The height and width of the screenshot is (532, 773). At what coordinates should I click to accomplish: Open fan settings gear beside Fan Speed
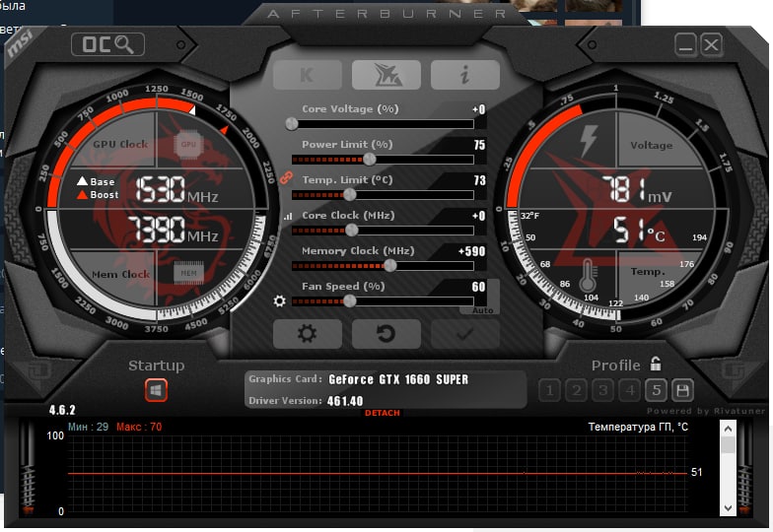[280, 300]
